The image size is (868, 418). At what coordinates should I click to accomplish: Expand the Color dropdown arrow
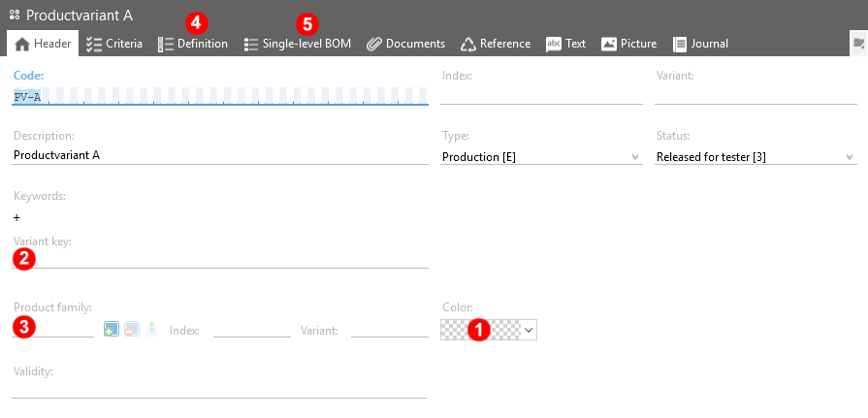click(x=529, y=330)
